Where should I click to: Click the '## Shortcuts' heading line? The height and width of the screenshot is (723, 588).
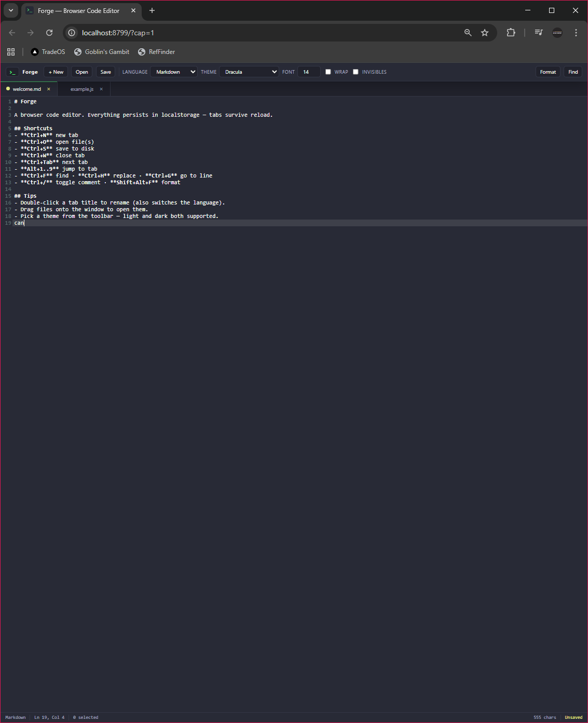[33, 128]
